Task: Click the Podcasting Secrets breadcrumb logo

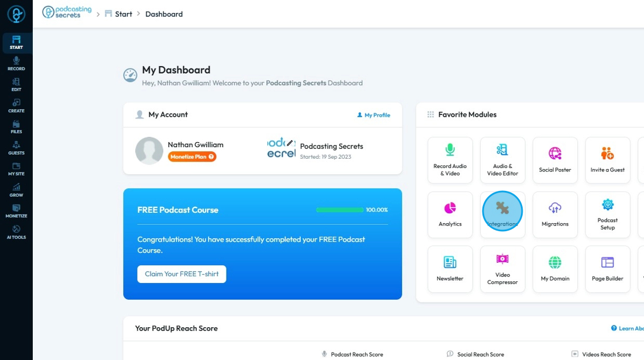Action: pyautogui.click(x=67, y=12)
